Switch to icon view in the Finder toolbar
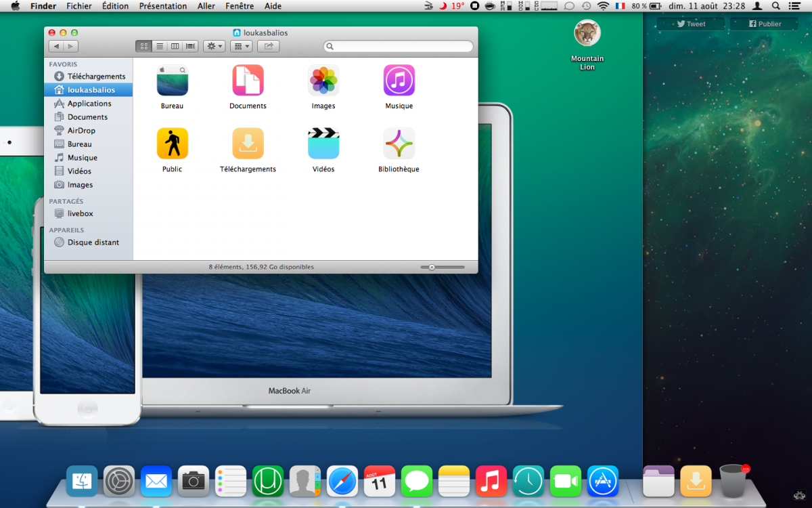Image resolution: width=812 pixels, height=508 pixels. [x=143, y=46]
